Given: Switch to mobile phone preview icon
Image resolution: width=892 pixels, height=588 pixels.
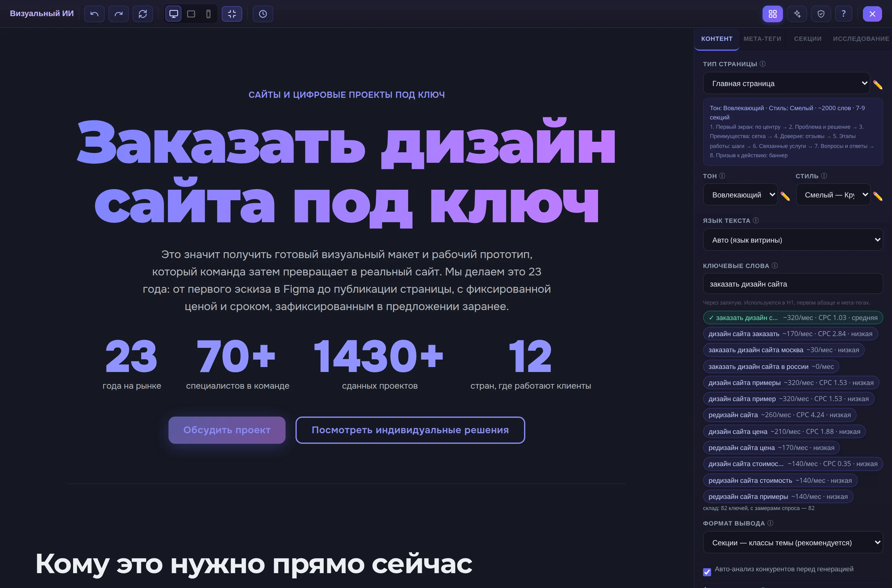Looking at the screenshot, I should [209, 14].
